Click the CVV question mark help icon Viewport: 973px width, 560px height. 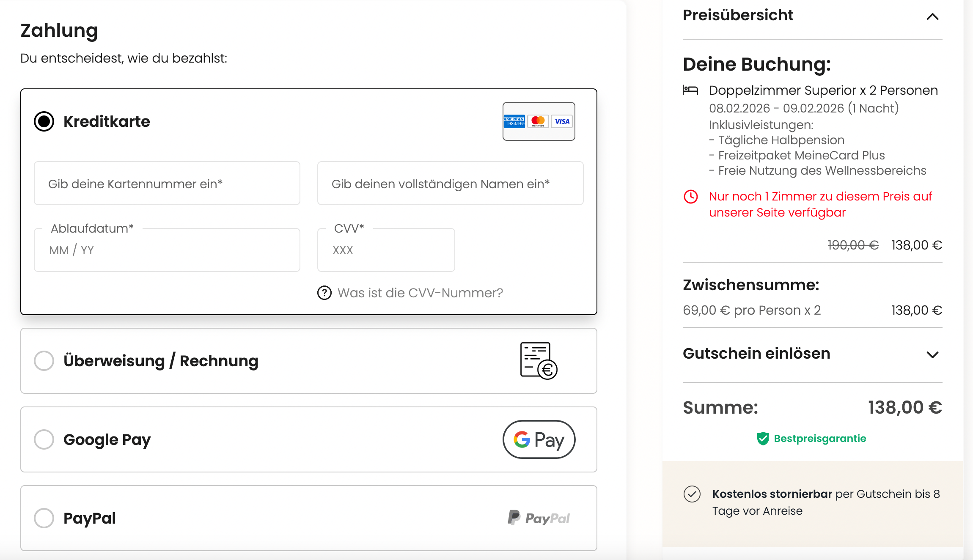324,293
